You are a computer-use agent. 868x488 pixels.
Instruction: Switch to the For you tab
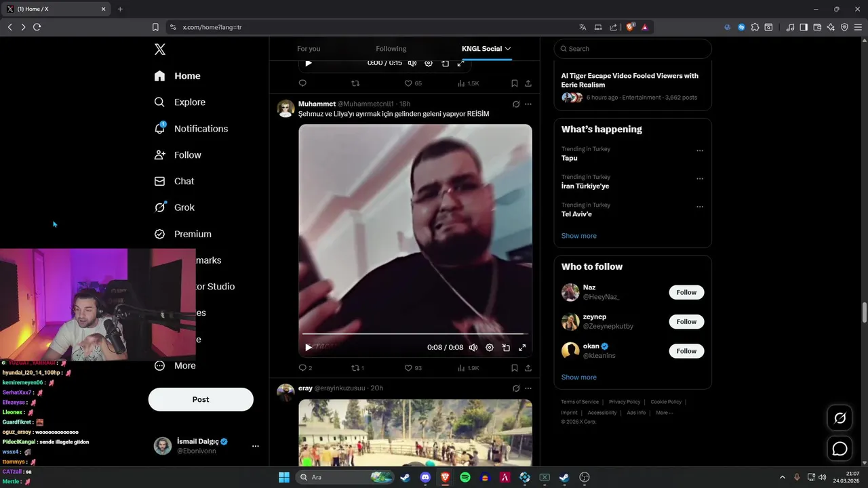(309, 49)
